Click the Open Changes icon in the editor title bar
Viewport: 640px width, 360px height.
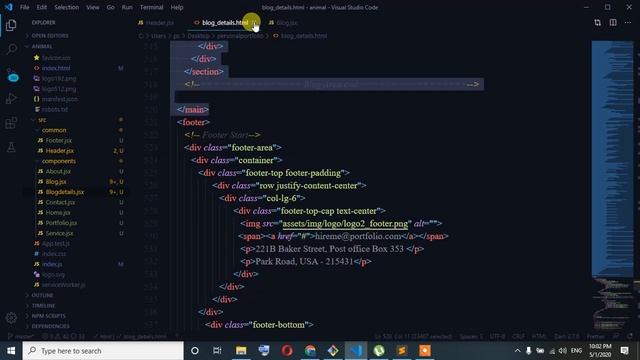(x=598, y=22)
